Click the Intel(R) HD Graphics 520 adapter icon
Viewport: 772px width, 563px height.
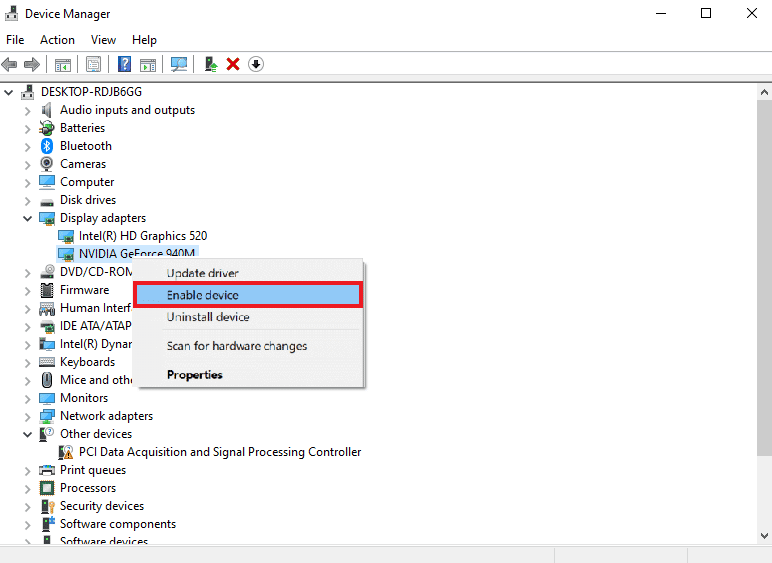66,236
